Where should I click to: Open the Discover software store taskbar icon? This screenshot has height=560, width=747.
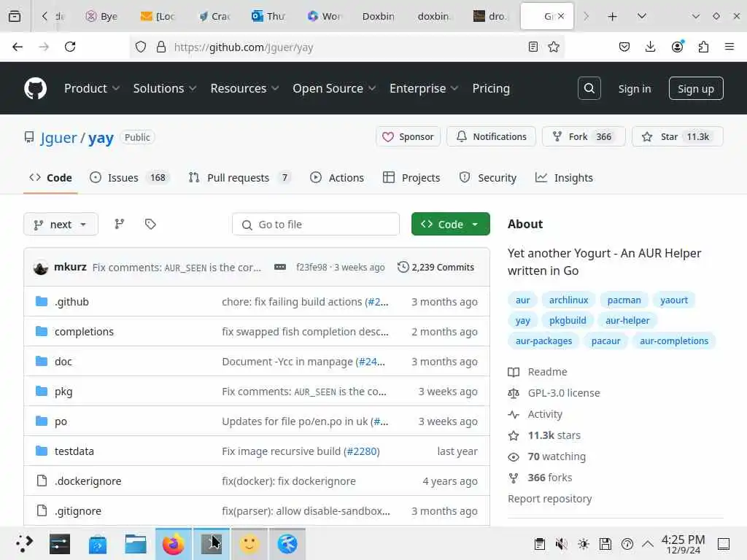[98, 544]
